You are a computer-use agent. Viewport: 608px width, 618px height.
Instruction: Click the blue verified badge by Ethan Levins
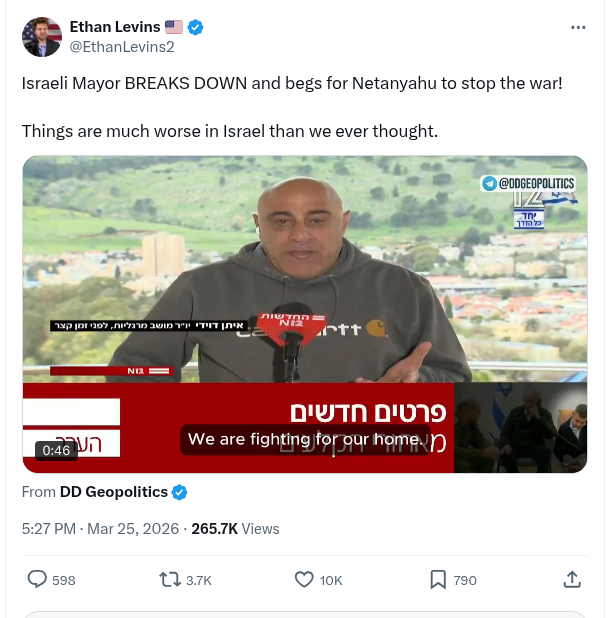[195, 27]
